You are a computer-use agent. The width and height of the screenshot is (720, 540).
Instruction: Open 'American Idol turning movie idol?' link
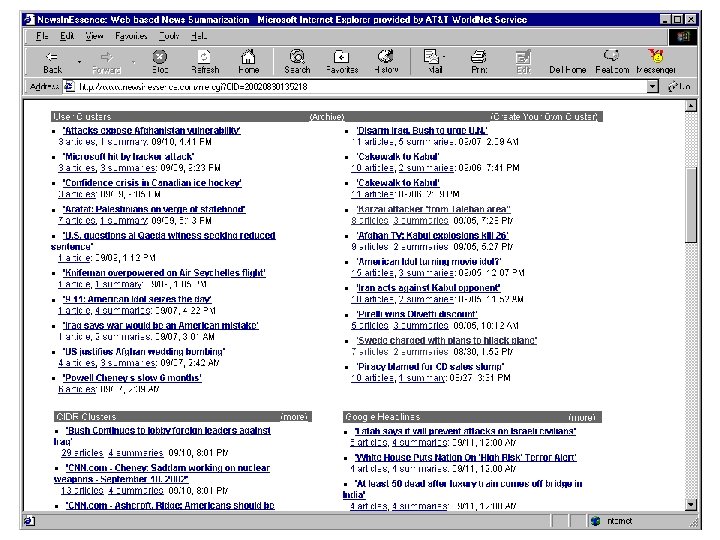(429, 261)
